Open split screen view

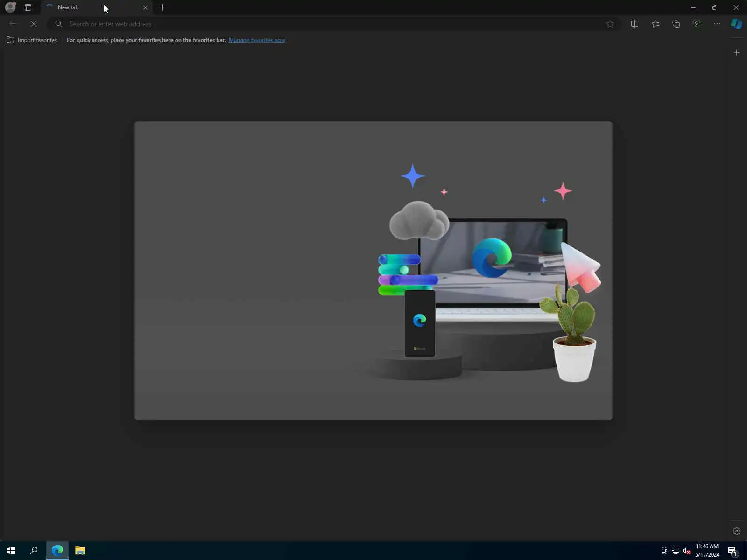[634, 24]
